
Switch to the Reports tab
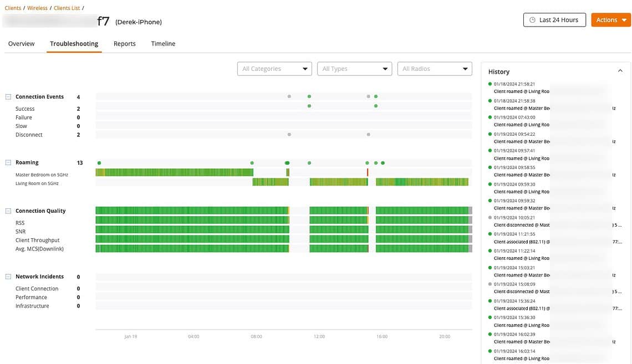(x=124, y=44)
